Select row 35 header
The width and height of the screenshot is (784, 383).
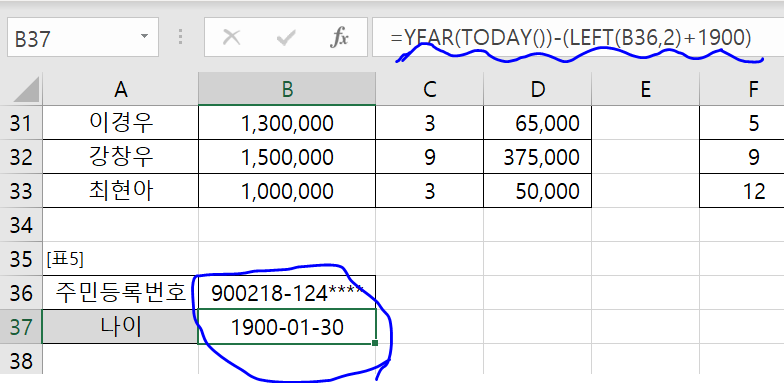(x=21, y=258)
